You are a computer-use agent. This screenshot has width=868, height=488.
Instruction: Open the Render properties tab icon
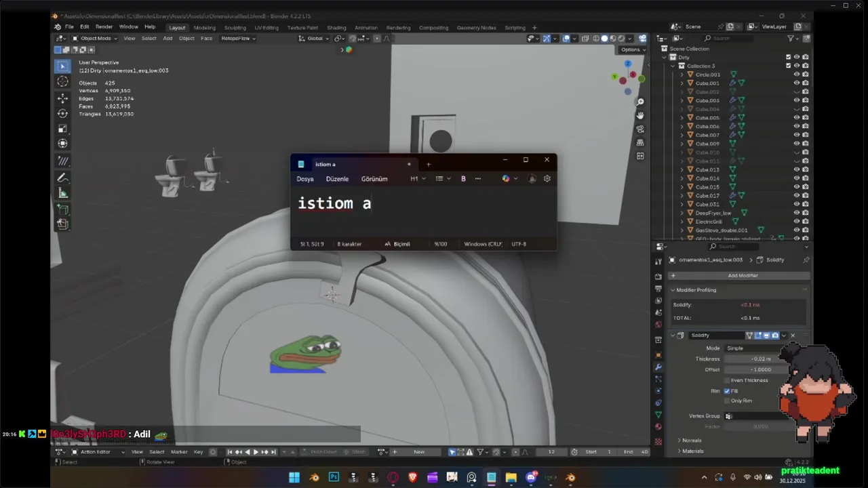pos(658,277)
